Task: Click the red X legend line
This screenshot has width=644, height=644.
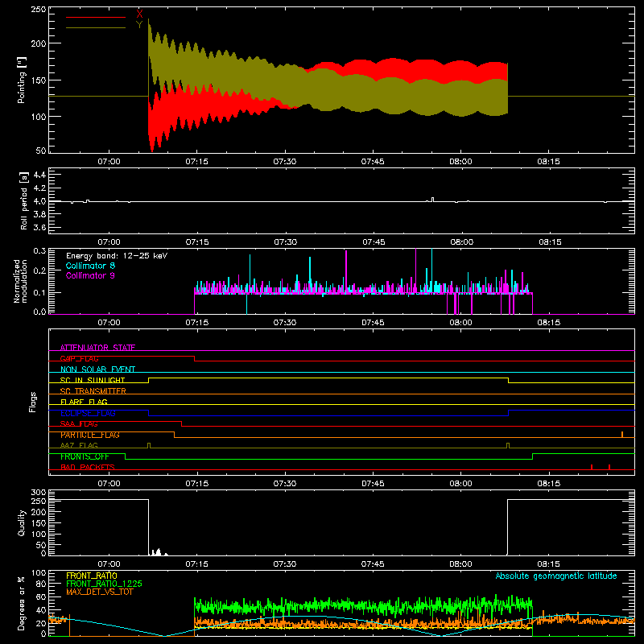Action: 95,17
